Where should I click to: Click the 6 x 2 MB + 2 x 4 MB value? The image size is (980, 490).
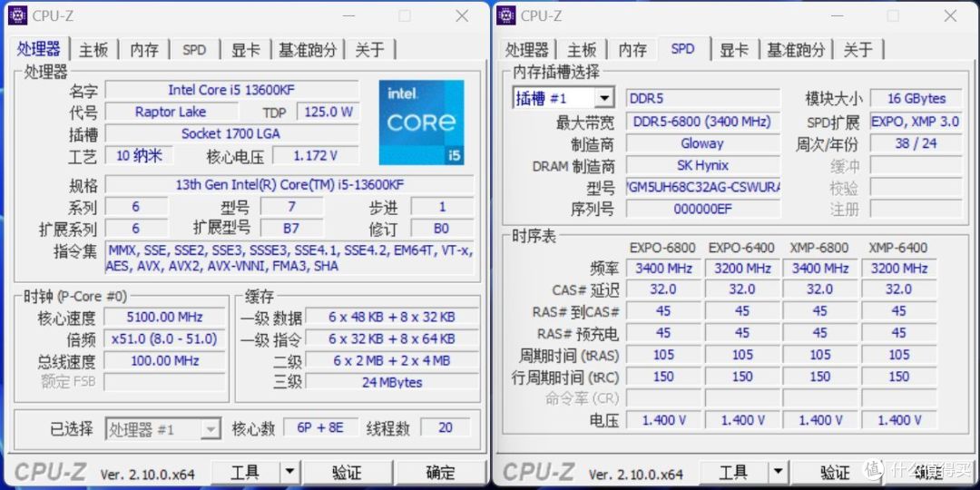tap(392, 361)
